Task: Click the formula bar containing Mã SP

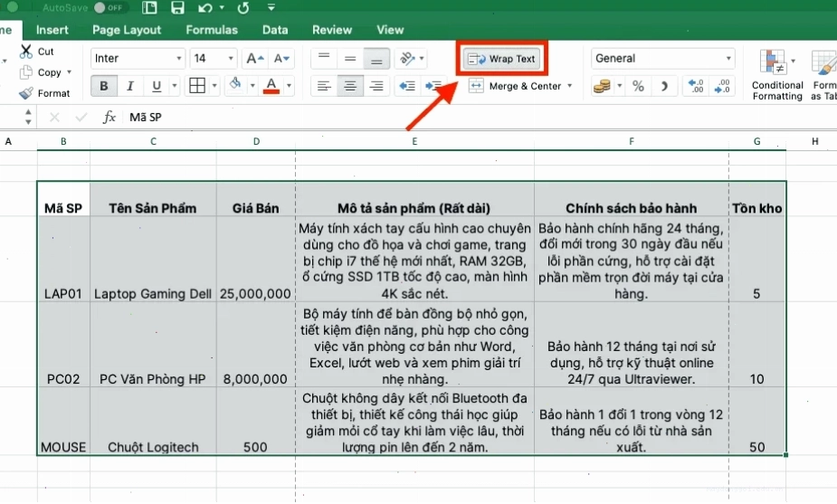Action: coord(480,117)
